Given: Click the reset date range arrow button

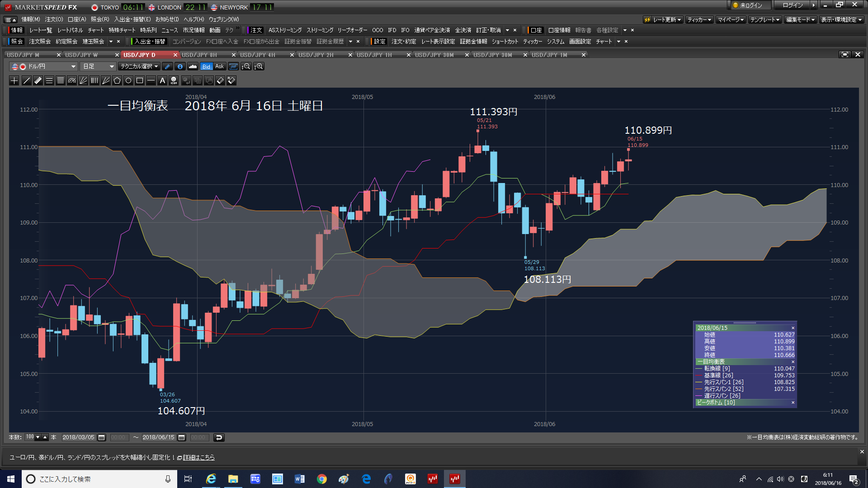Looking at the screenshot, I should coord(219,437).
